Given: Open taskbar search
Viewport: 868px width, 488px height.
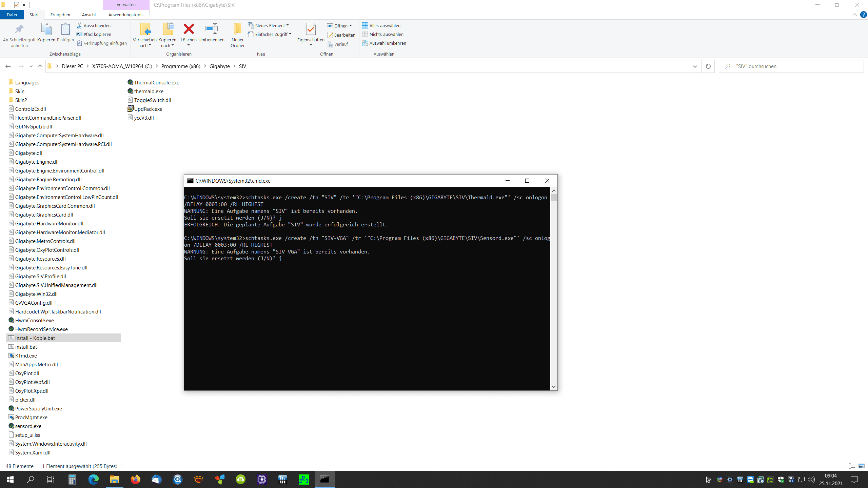Looking at the screenshot, I should coord(31,480).
